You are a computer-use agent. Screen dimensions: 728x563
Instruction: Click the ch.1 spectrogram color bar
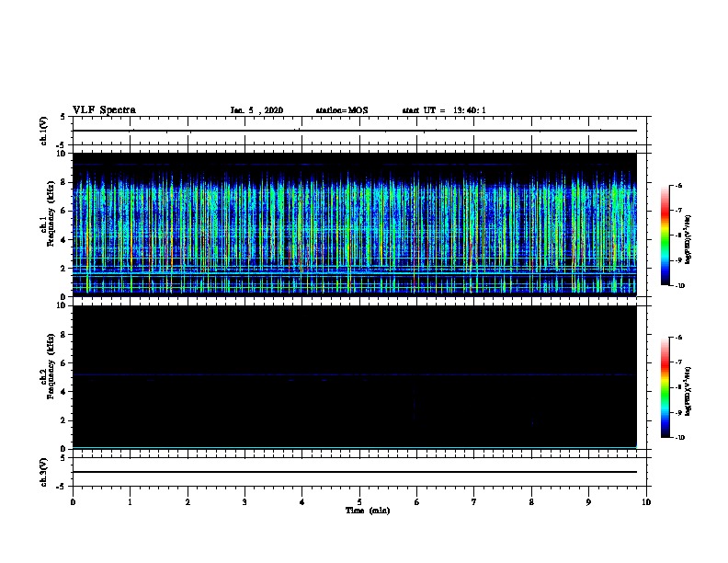click(x=665, y=236)
